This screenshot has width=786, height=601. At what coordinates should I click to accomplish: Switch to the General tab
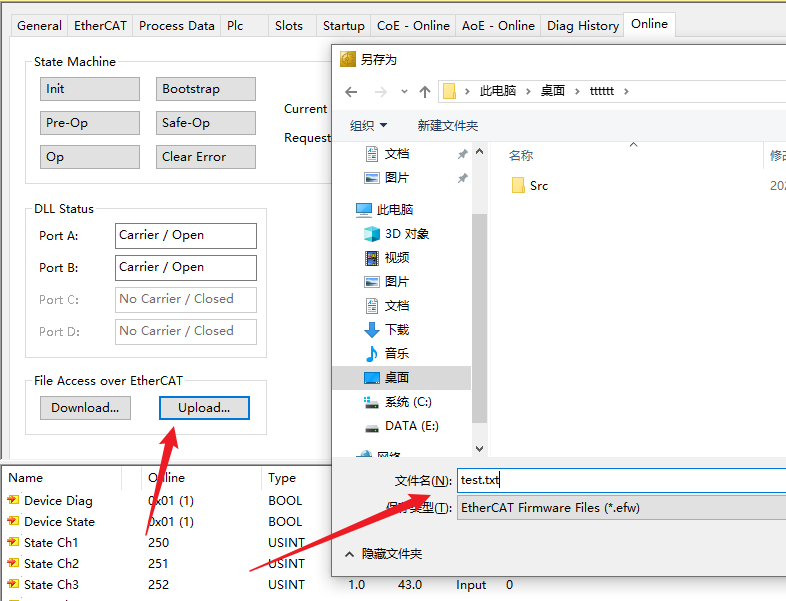[x=39, y=26]
